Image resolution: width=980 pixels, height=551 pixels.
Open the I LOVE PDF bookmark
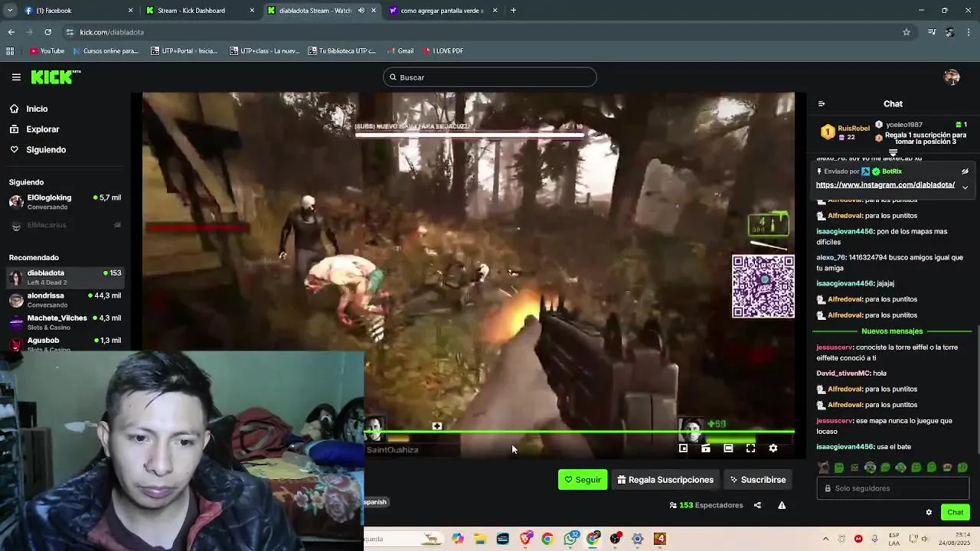coord(443,51)
